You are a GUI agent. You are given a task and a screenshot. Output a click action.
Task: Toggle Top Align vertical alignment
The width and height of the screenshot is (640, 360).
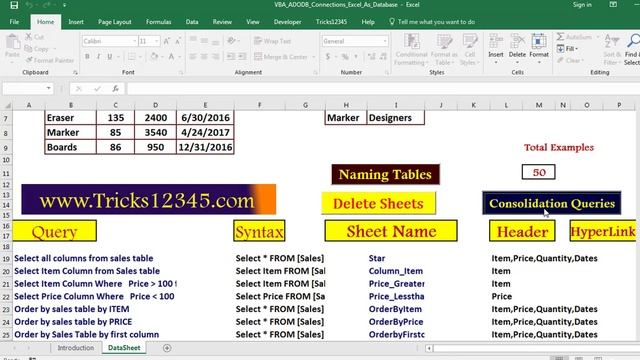(x=193, y=41)
